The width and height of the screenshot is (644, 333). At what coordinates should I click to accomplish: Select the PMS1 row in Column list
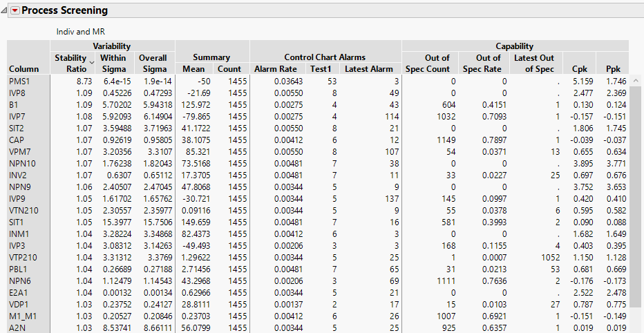click(19, 82)
